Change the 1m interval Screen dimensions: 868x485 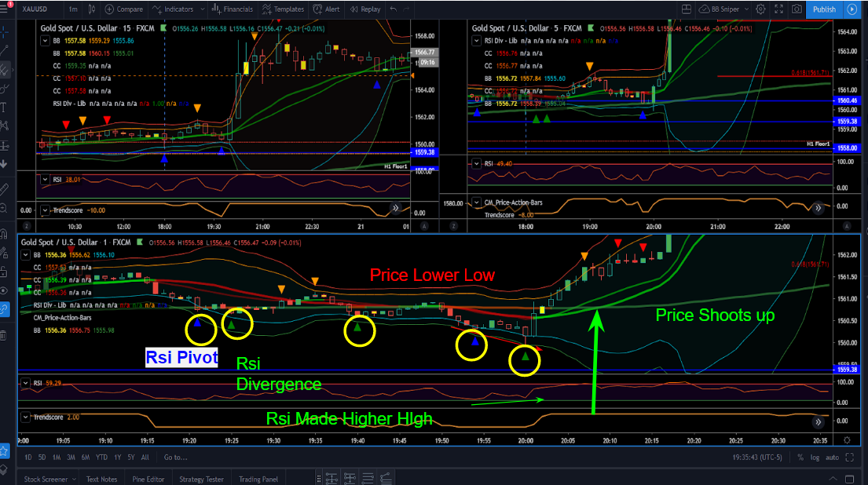point(73,9)
